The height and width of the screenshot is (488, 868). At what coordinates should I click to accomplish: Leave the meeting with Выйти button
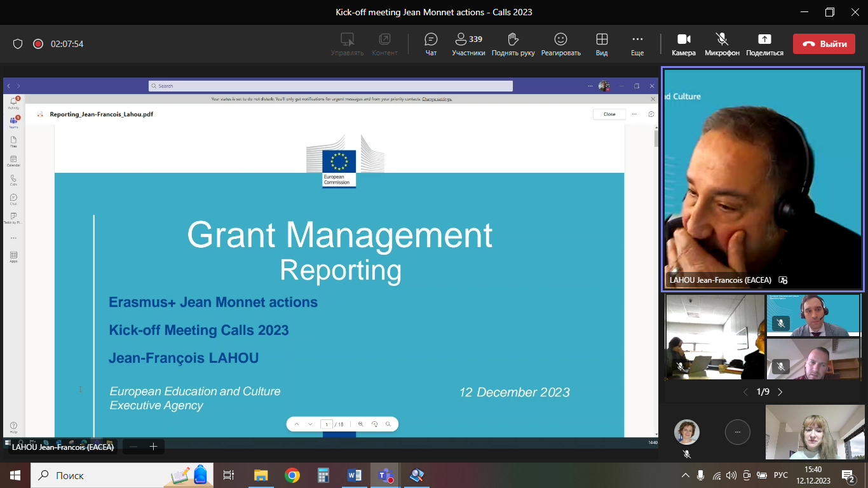824,44
